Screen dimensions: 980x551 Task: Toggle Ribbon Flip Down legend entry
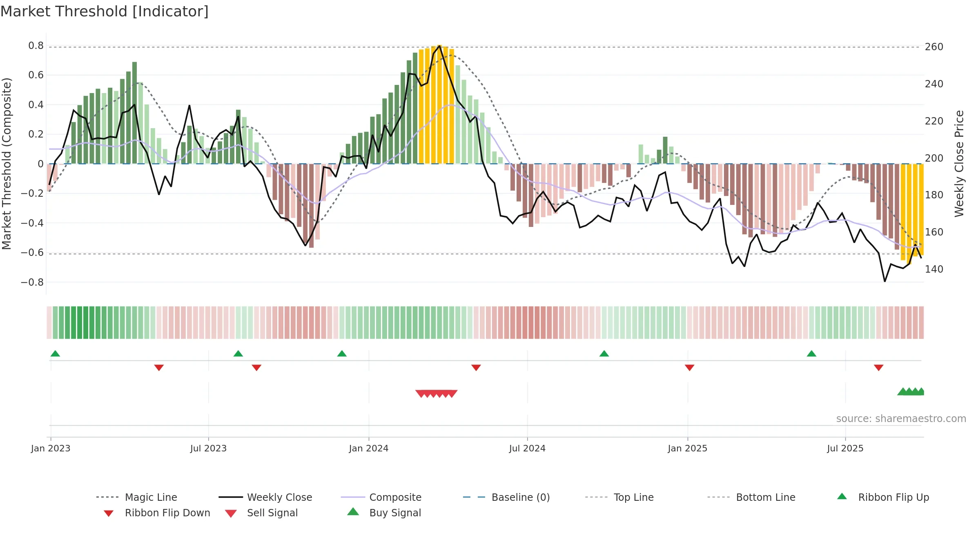coord(157,513)
